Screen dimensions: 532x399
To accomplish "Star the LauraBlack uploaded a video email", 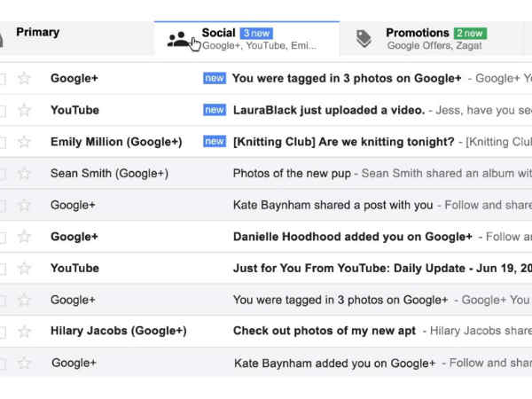I will [24, 110].
